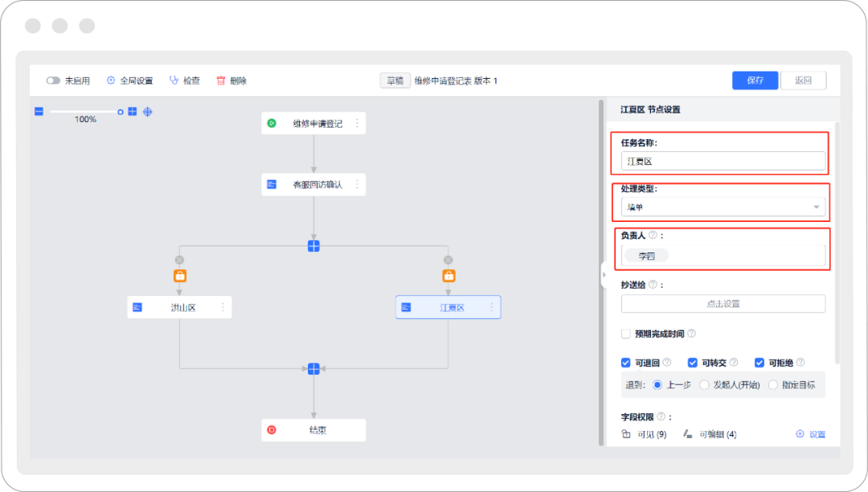Open the 维修申请登记 node options menu
The width and height of the screenshot is (868, 492).
(x=357, y=124)
